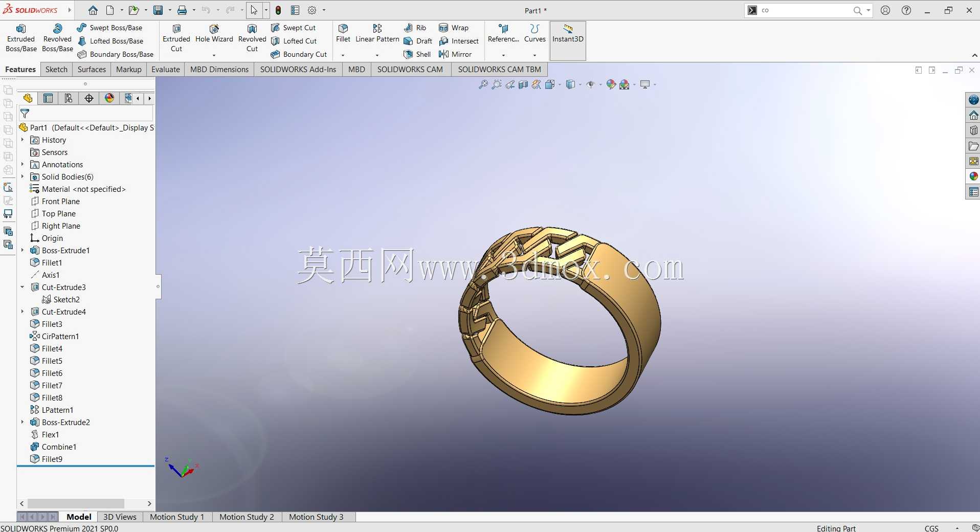Switch to the Sketch tab
The width and height of the screenshot is (980, 532).
pyautogui.click(x=56, y=70)
